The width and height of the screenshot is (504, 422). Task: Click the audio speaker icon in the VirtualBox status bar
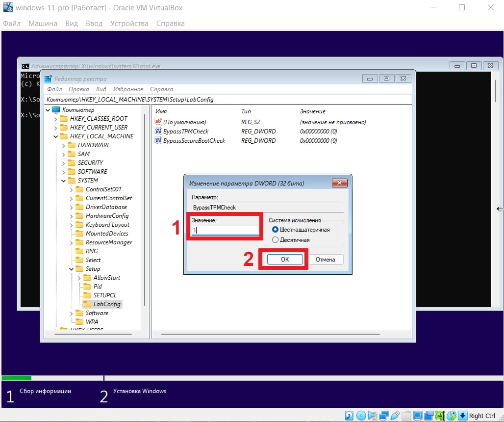click(x=372, y=416)
